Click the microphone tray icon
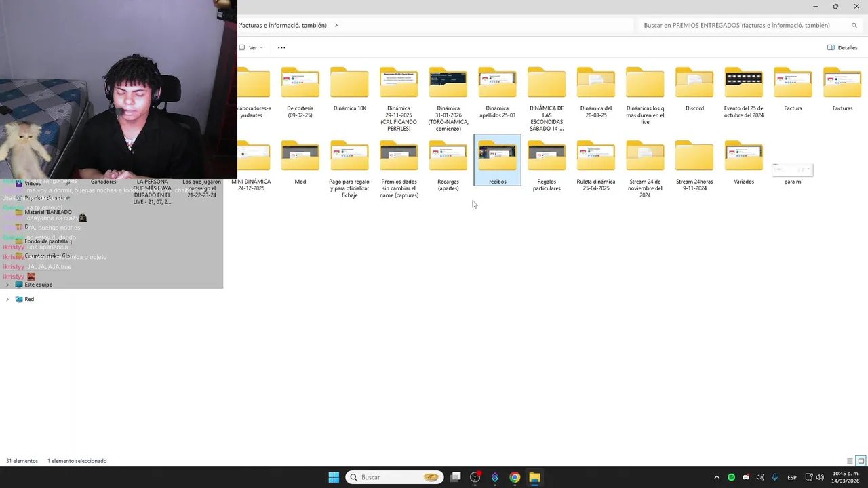Image resolution: width=868 pixels, height=488 pixels. (774, 477)
